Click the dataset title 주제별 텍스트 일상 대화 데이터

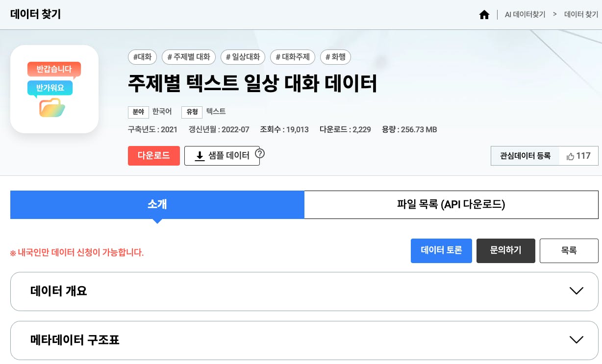pyautogui.click(x=252, y=83)
